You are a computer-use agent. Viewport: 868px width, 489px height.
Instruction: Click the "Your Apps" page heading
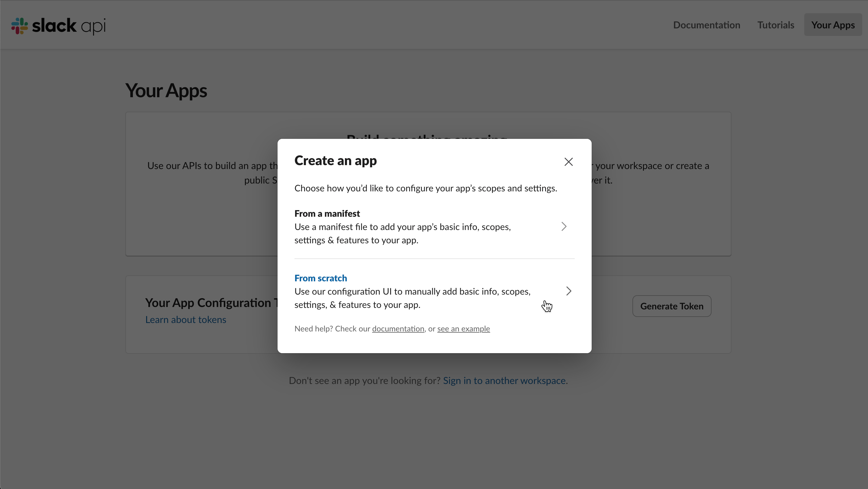(166, 91)
